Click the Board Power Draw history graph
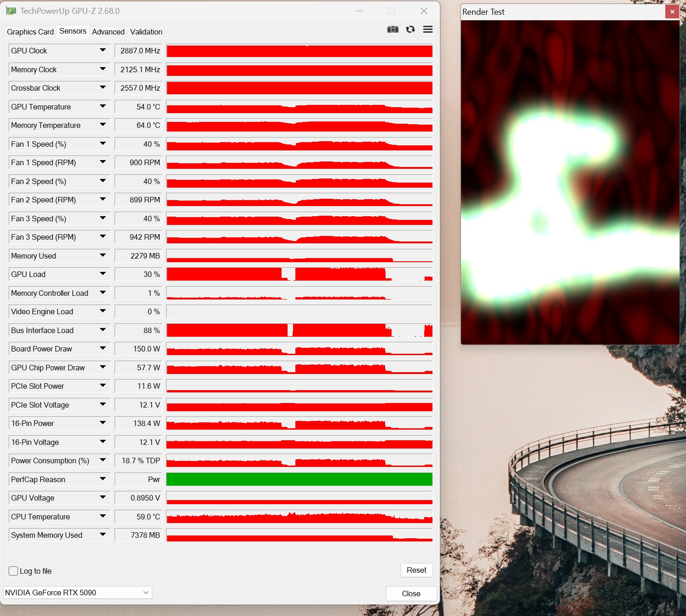686x616 pixels. pyautogui.click(x=300, y=349)
